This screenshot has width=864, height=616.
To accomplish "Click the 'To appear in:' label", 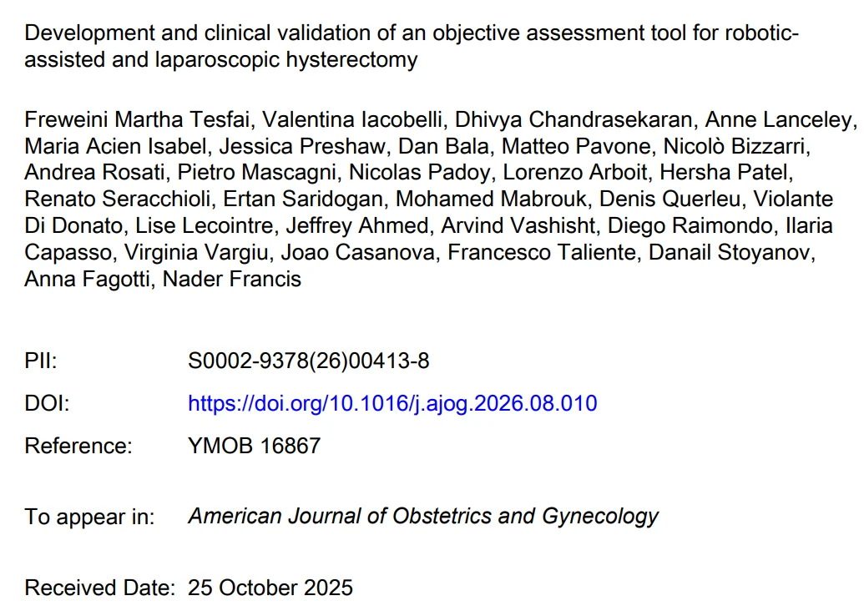I will click(89, 517).
